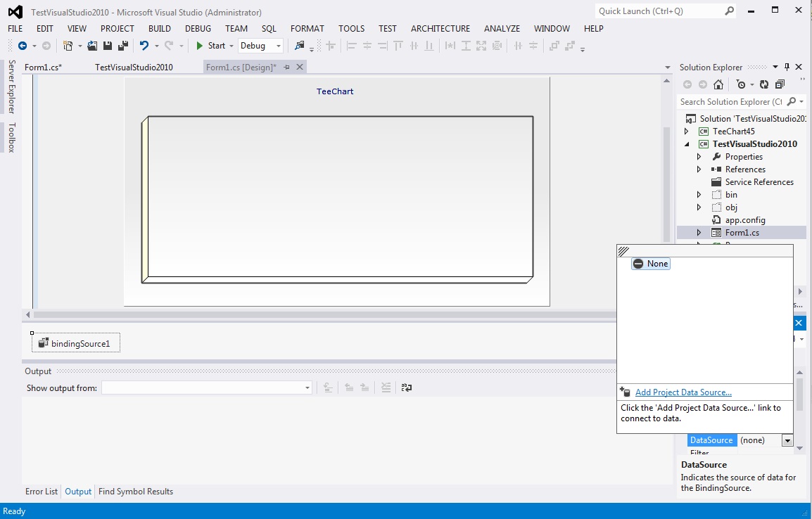Viewport: 812px width, 519px height.
Task: Switch to the Find Symbol Results tab
Action: pyautogui.click(x=136, y=492)
